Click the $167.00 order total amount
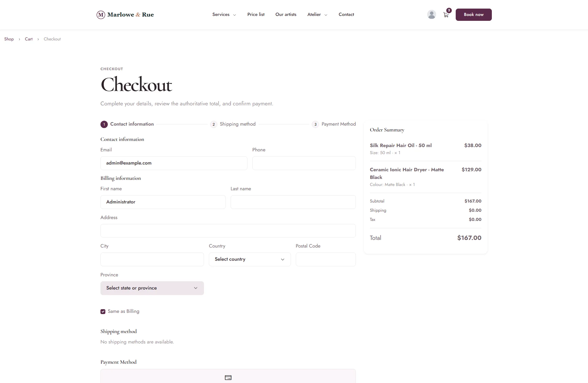This screenshot has height=383, width=588. point(469,238)
